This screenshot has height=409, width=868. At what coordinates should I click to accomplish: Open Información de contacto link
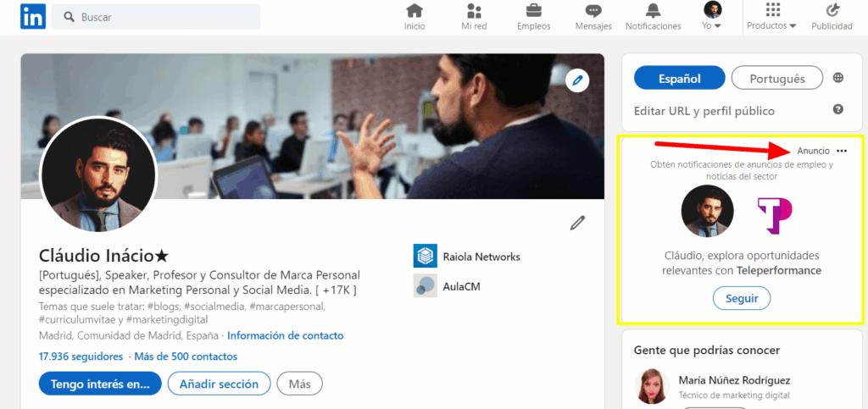[x=285, y=335]
